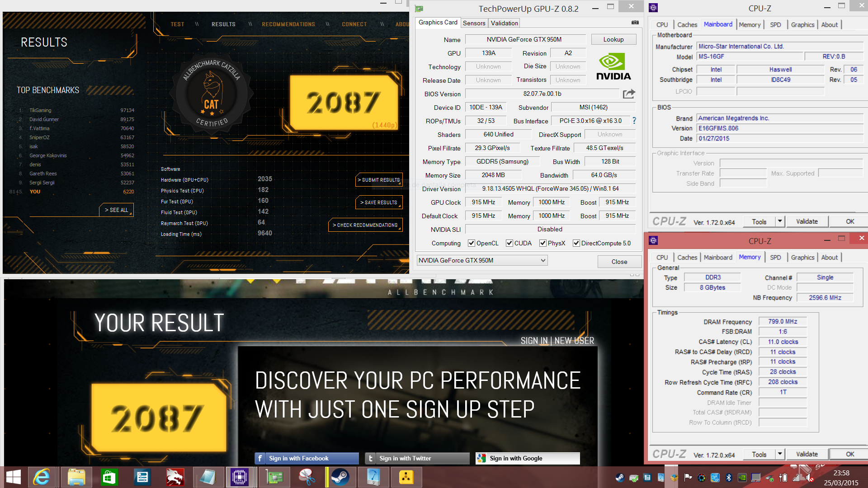Click the Lookup button in GPU-Z
Viewport: 868px width, 488px height.
613,39
